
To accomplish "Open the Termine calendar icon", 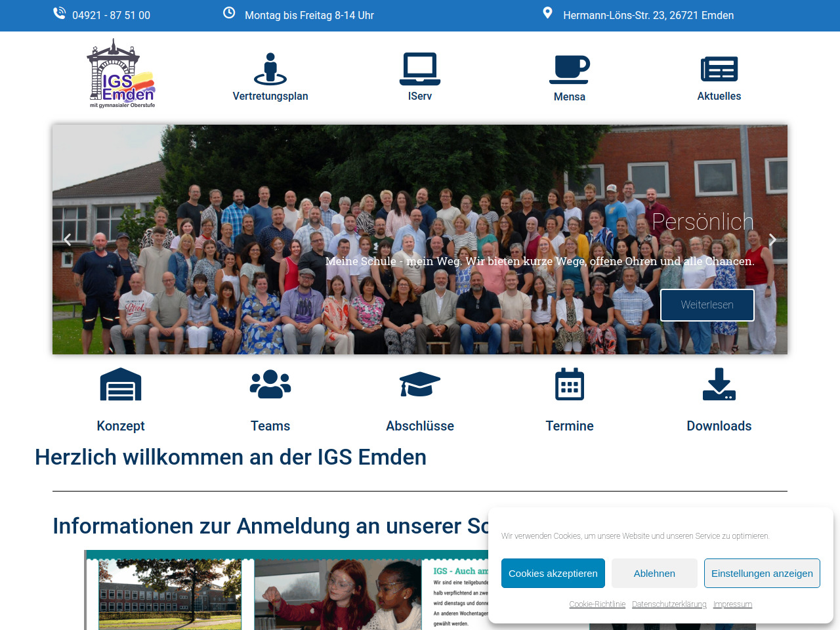I will tap(570, 385).
